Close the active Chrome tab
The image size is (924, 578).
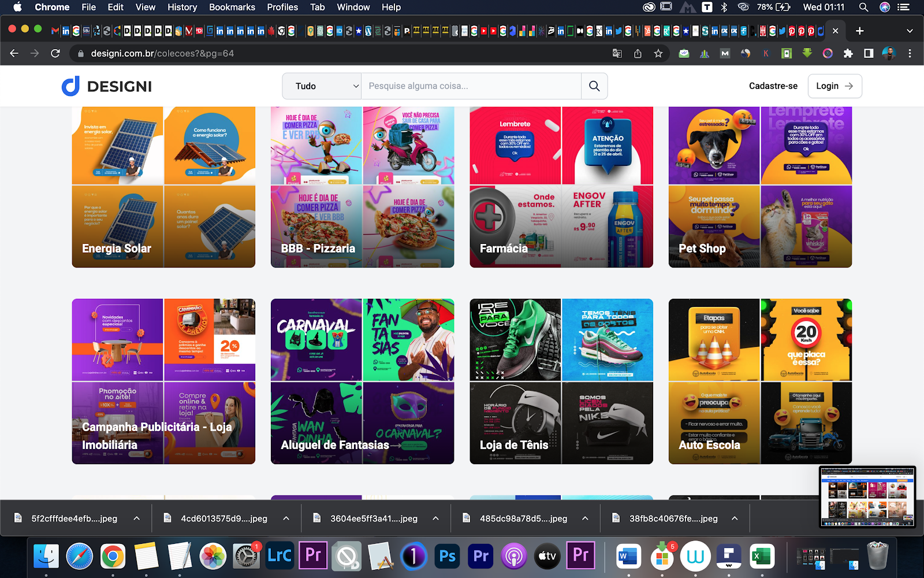[x=835, y=31]
